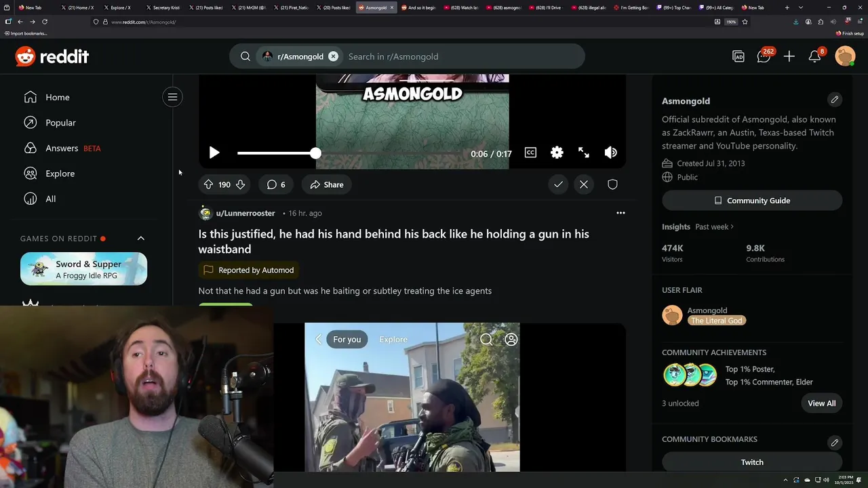868x488 pixels.
Task: Open the Sword & Supper game card
Action: 83,269
